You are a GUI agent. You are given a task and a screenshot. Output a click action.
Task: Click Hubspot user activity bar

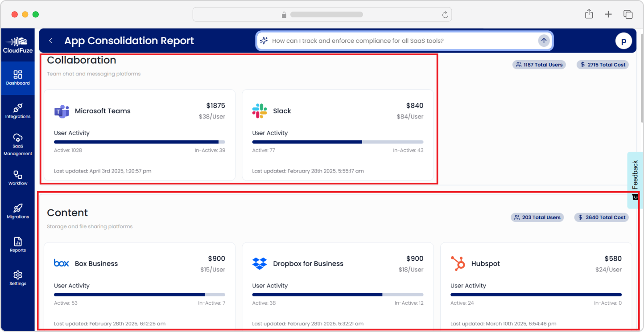tap(536, 295)
